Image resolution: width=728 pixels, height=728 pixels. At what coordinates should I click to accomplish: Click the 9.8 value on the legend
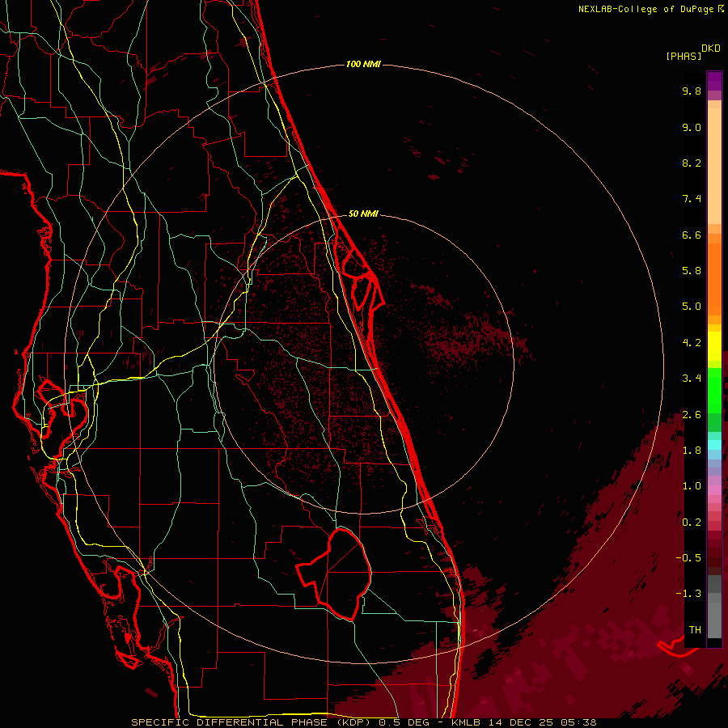click(691, 91)
